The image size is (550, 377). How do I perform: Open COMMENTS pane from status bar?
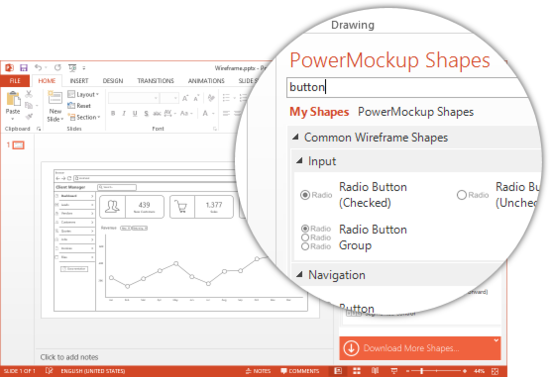300,371
